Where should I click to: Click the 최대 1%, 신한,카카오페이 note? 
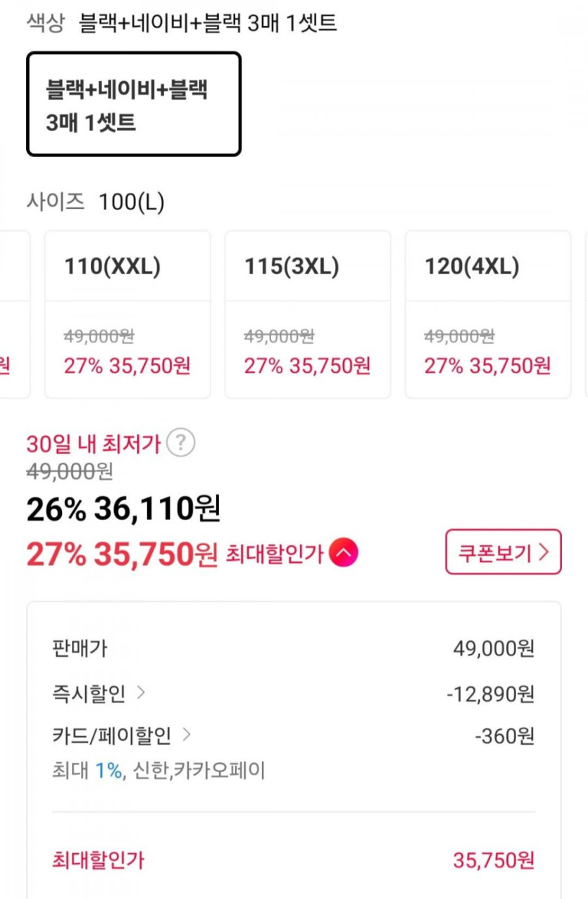(158, 771)
